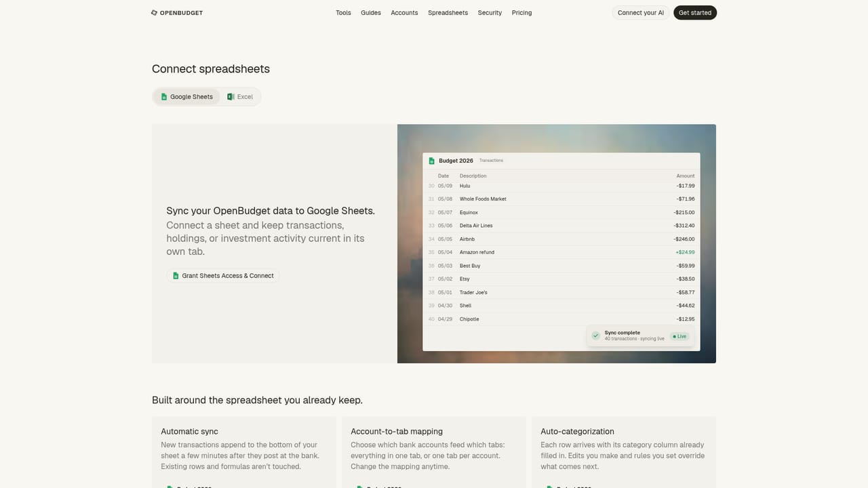Click the Connect your AI button
The height and width of the screenshot is (488, 868).
(x=641, y=13)
